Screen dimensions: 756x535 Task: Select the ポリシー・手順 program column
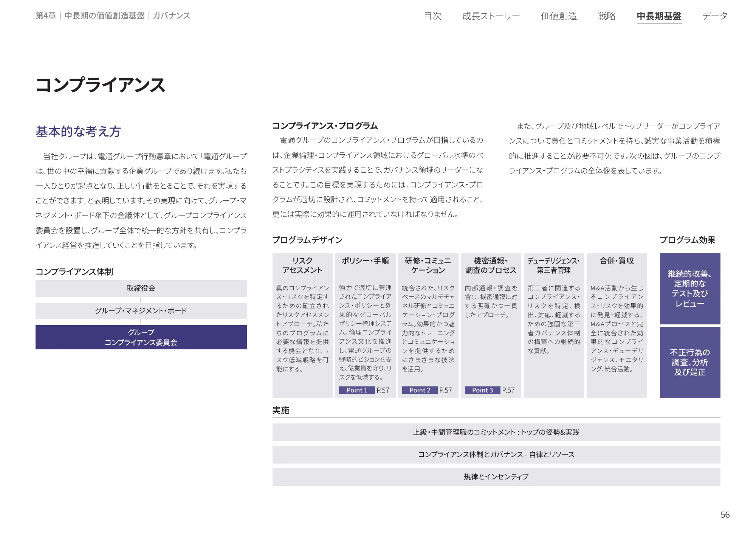(x=366, y=325)
